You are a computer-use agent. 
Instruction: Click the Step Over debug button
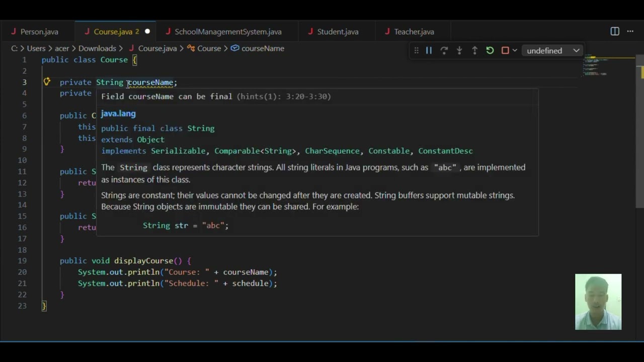(x=444, y=50)
